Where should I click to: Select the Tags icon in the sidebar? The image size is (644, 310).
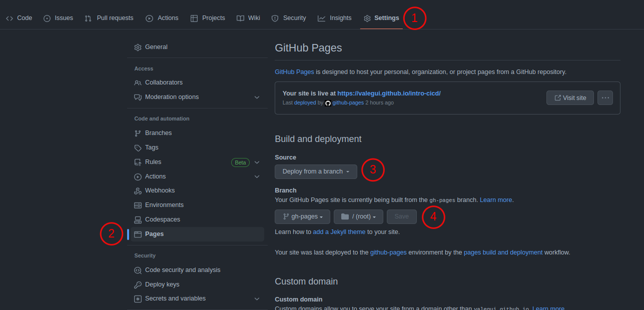point(138,147)
